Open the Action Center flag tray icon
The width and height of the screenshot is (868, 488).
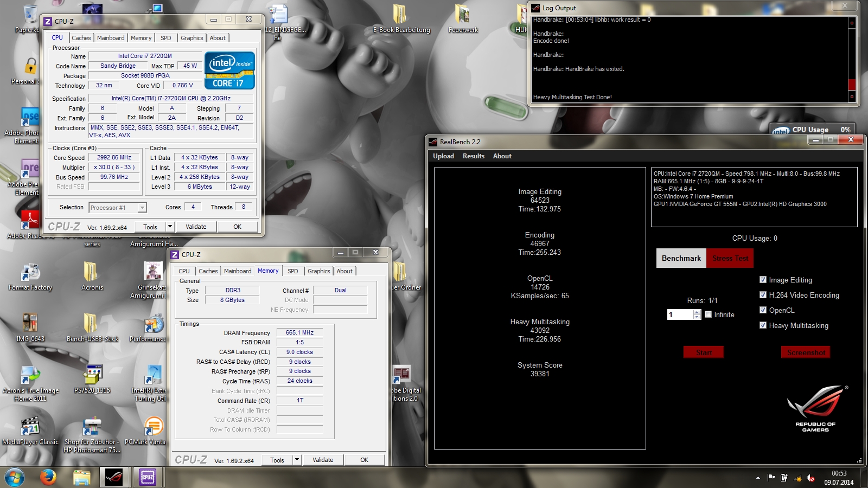tap(771, 478)
